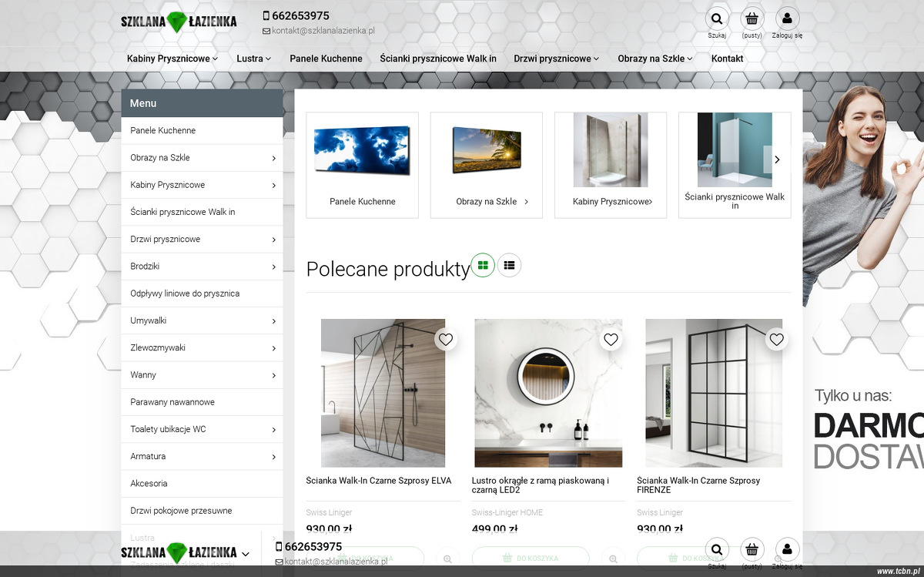Click the Zaloguj się user icon in top header
The height and width of the screenshot is (577, 924).
coord(787,18)
